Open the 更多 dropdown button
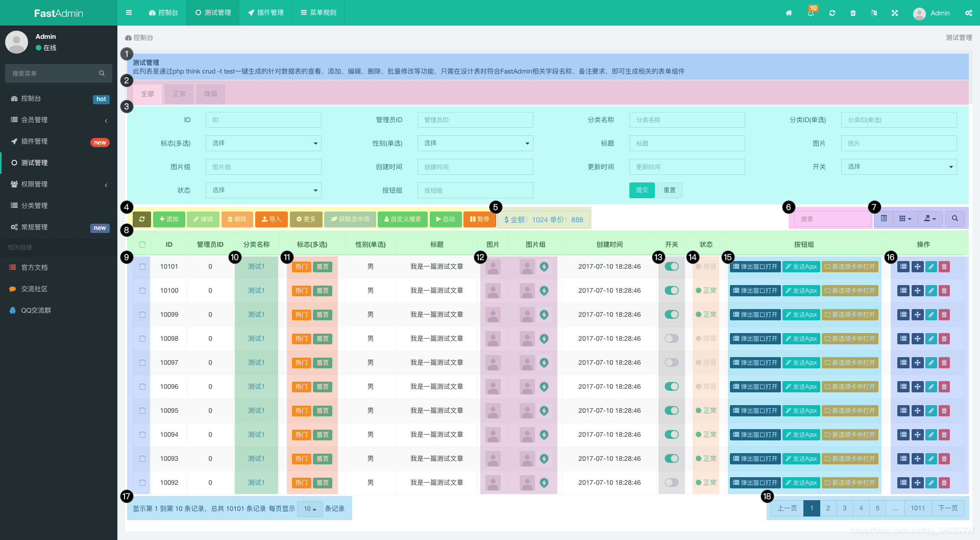The height and width of the screenshot is (540, 980). click(306, 219)
